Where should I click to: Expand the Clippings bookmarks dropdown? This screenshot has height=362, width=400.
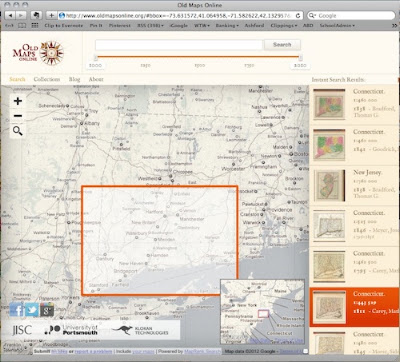284,25
